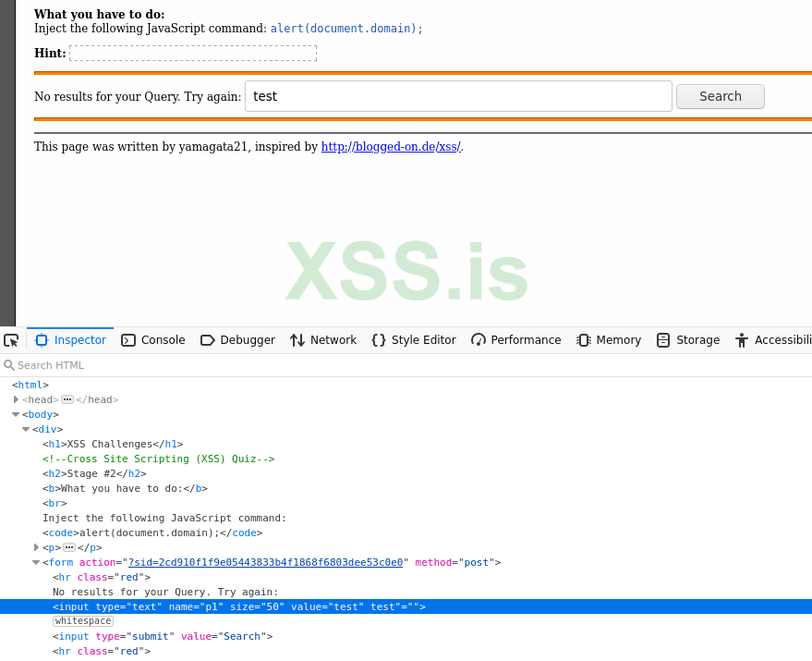Open the Network tab
The image size is (812, 661).
click(x=323, y=340)
